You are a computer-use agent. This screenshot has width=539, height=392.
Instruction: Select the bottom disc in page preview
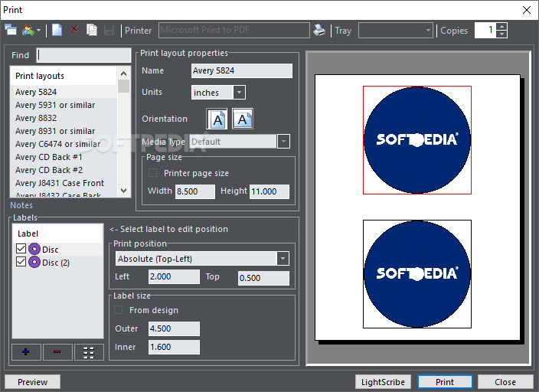coord(417,274)
